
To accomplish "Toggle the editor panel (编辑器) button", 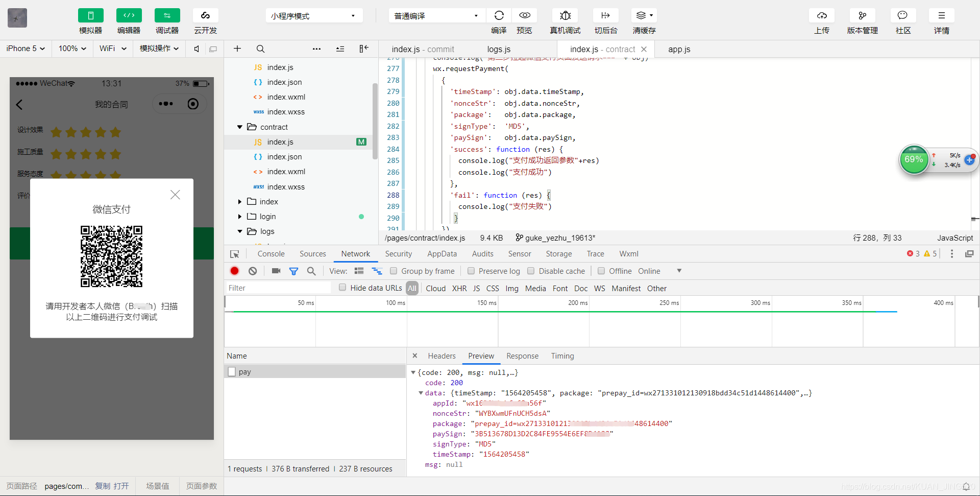I will click(x=129, y=15).
